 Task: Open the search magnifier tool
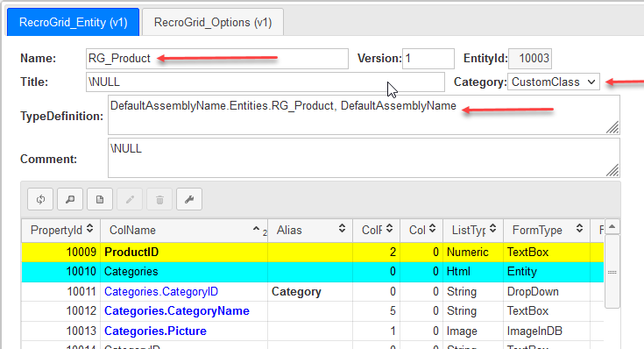(70, 199)
